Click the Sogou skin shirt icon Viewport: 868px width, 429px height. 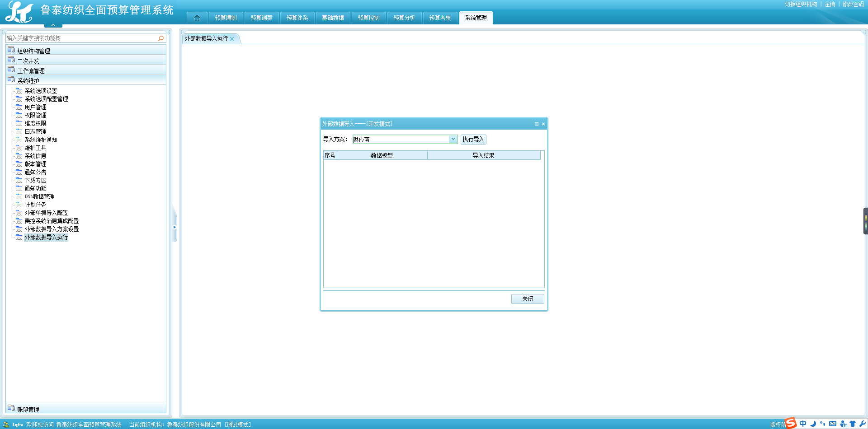point(853,424)
